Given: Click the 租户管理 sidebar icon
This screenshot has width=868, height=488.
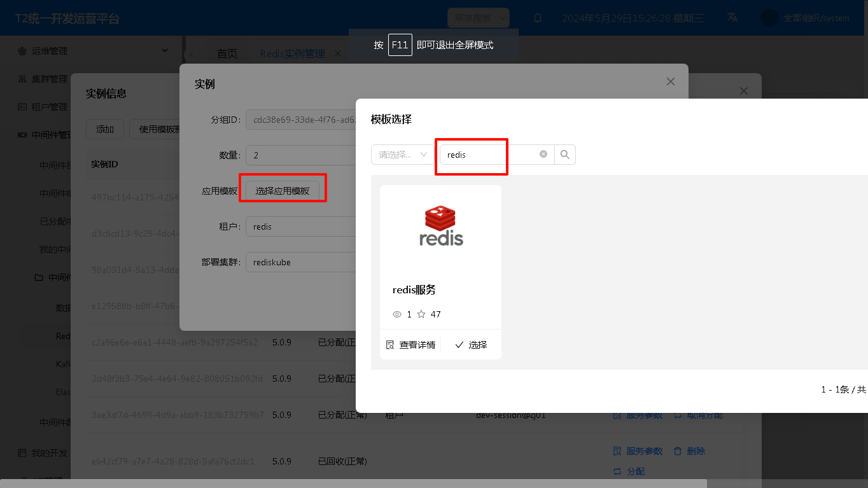Looking at the screenshot, I should [22, 107].
